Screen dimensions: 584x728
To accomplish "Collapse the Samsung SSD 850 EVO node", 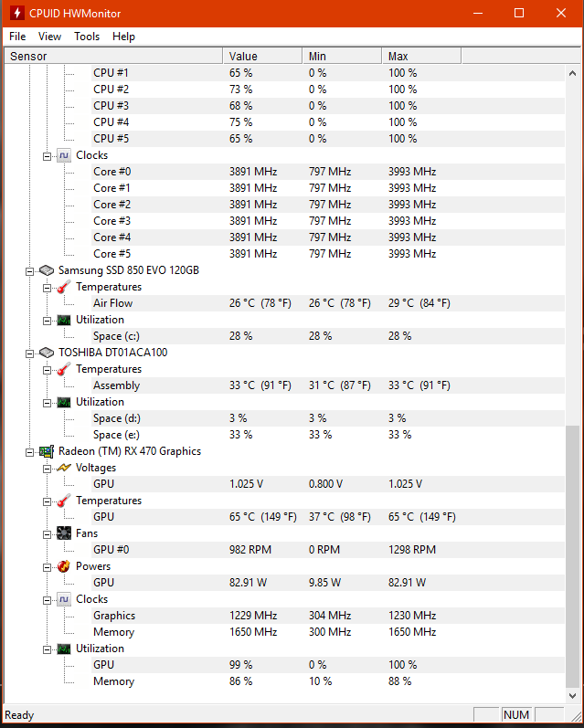I will pos(31,270).
